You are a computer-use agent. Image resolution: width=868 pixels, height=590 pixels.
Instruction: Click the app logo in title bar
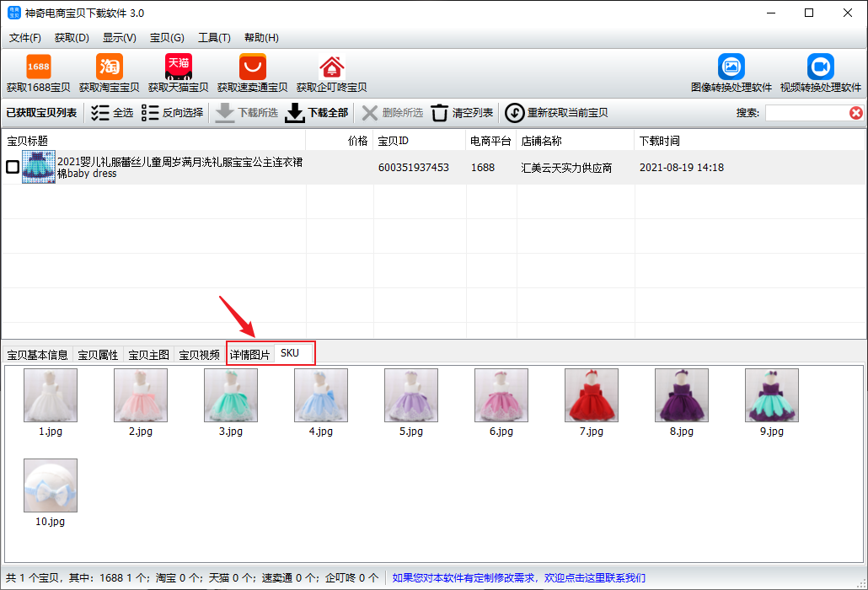(13, 13)
